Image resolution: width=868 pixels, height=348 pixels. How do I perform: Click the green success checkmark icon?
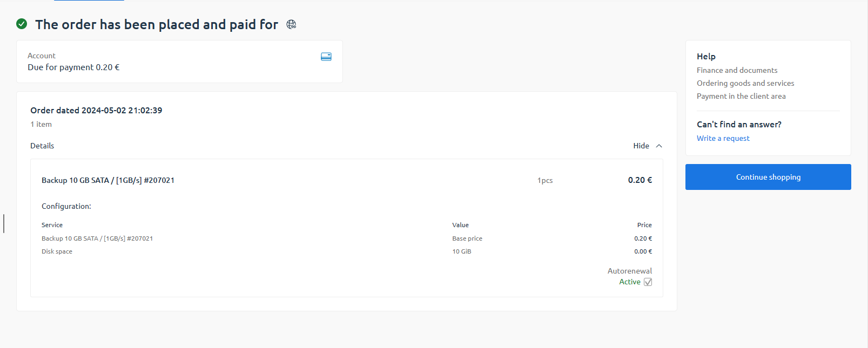(22, 24)
